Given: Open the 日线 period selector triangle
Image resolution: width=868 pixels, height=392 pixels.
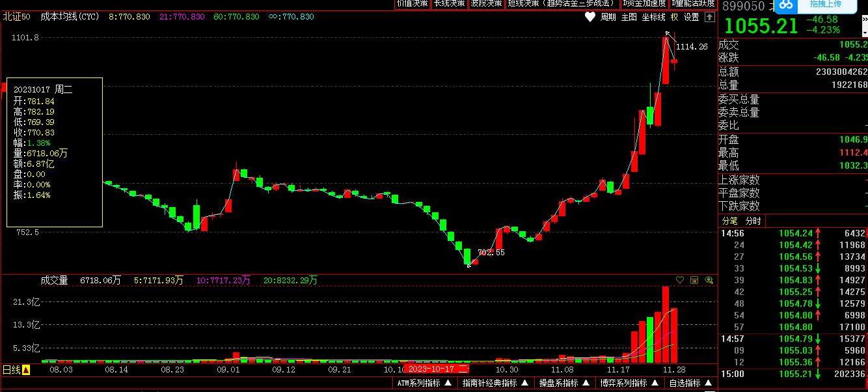Looking at the screenshot, I should click(26, 370).
